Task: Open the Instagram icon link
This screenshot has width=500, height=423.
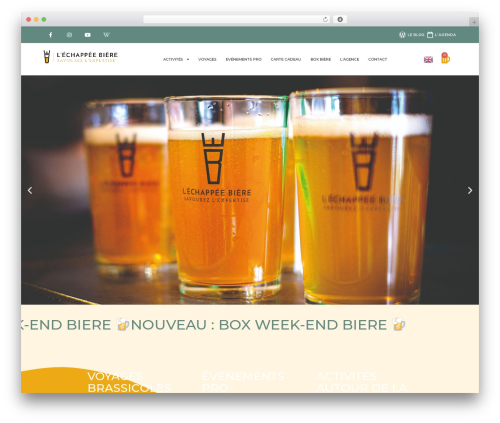Action: pos(69,35)
